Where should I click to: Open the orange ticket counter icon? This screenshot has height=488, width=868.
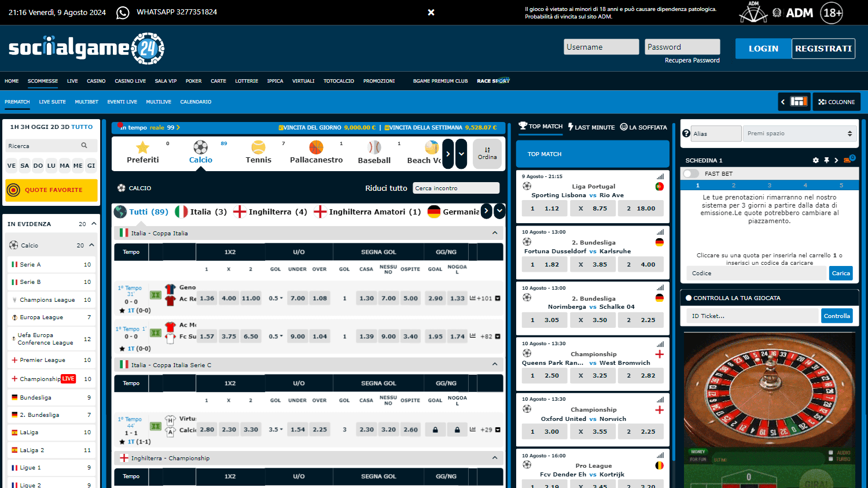coord(848,160)
